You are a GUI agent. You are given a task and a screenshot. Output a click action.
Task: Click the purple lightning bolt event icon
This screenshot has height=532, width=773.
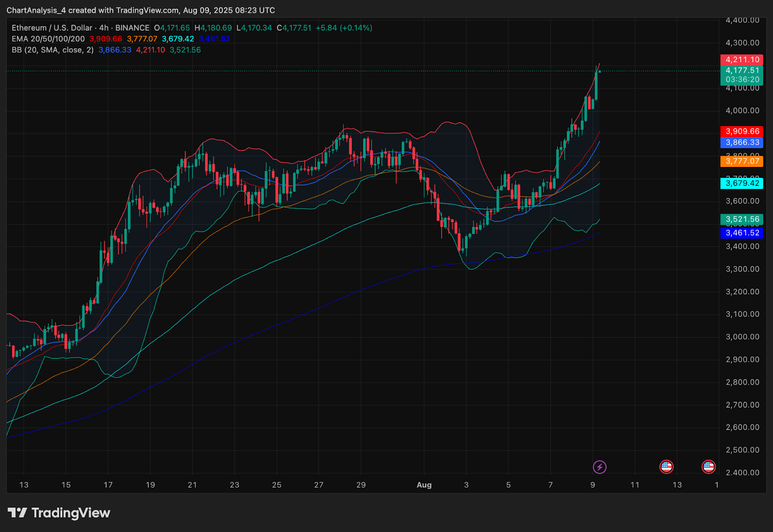pos(600,467)
